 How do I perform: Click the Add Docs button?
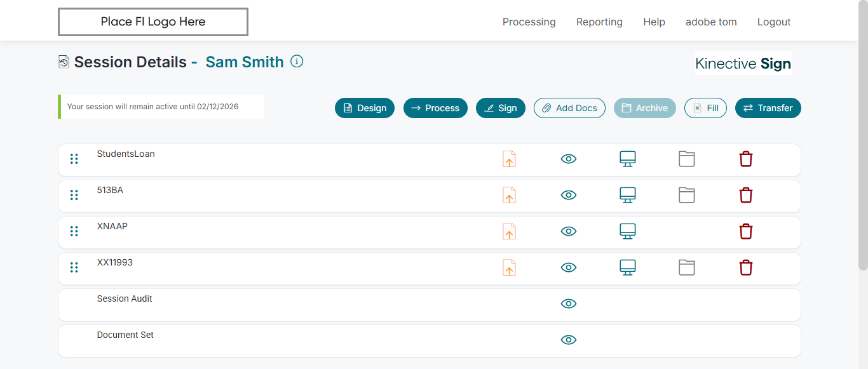(569, 108)
